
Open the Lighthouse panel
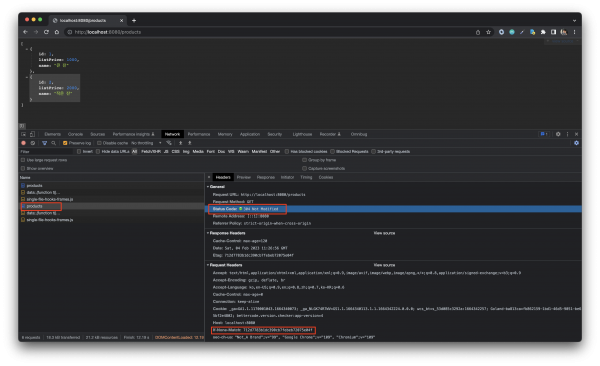click(302, 134)
